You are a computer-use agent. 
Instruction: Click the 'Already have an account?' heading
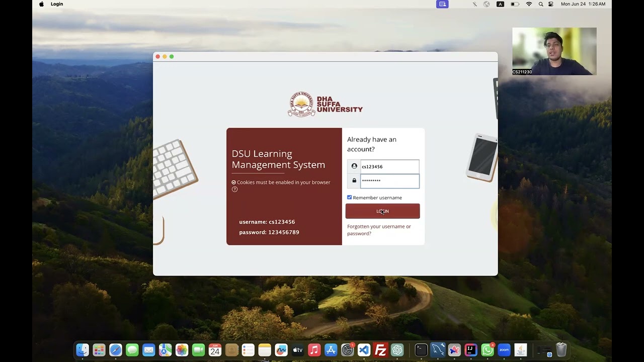372,144
